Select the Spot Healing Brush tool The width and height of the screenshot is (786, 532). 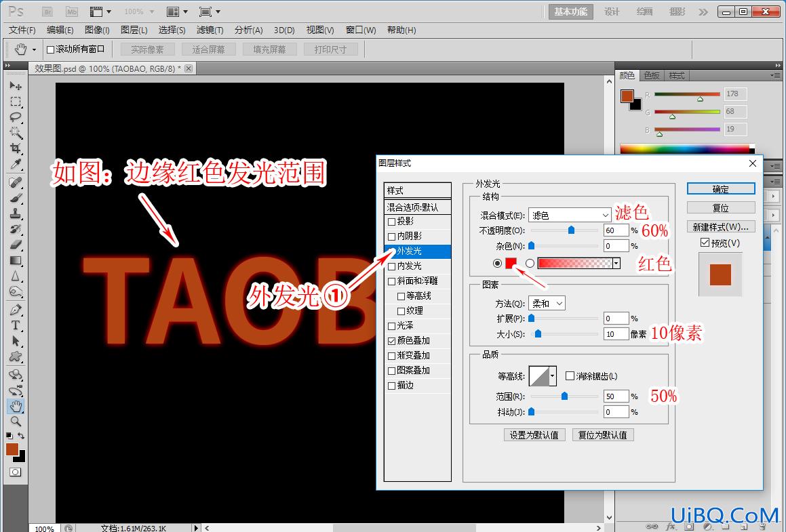[16, 182]
